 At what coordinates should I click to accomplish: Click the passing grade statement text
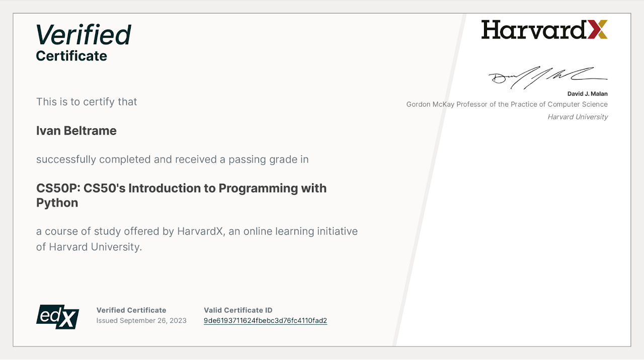172,159
